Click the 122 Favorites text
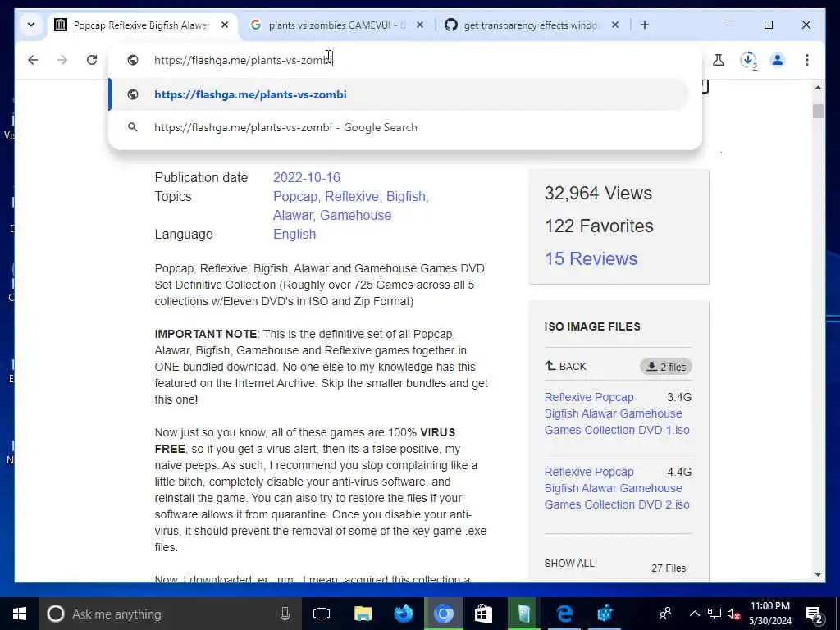Screen dimensions: 840x630 tap(599, 226)
